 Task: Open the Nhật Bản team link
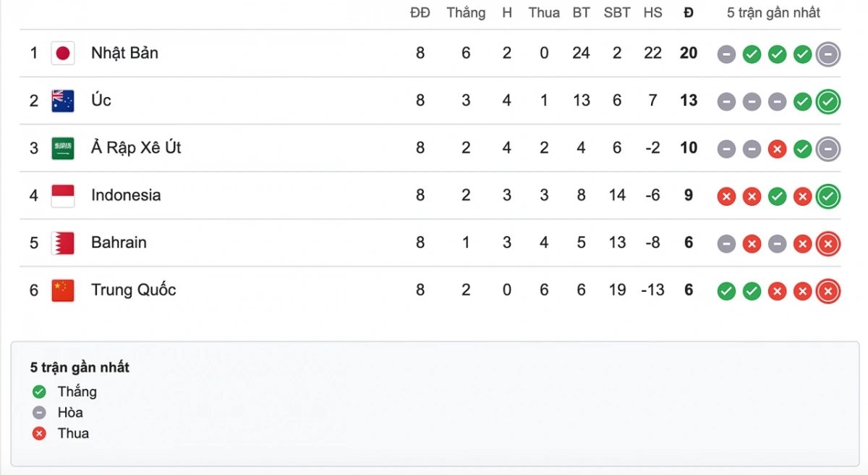(x=124, y=53)
